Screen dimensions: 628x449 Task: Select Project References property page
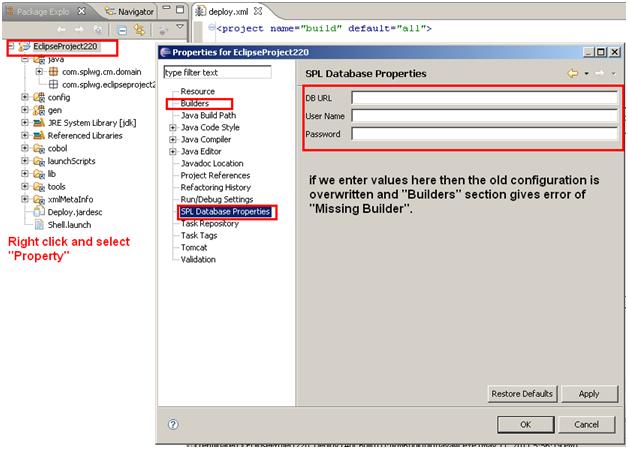tap(215, 175)
